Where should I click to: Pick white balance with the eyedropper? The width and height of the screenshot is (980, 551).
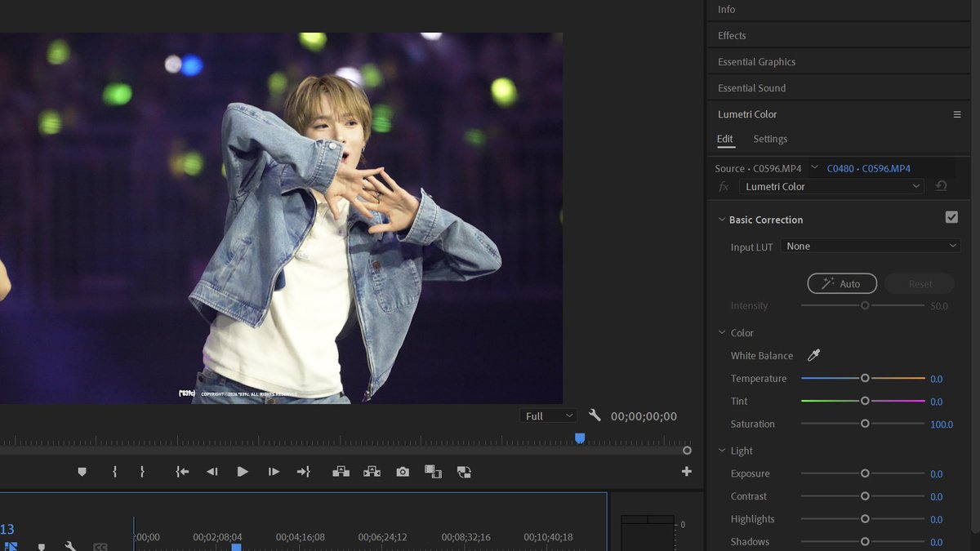point(813,355)
